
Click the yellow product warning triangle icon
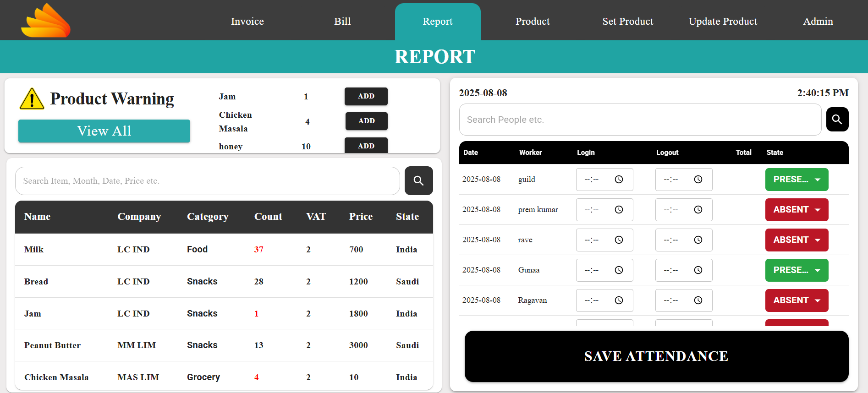click(32, 99)
